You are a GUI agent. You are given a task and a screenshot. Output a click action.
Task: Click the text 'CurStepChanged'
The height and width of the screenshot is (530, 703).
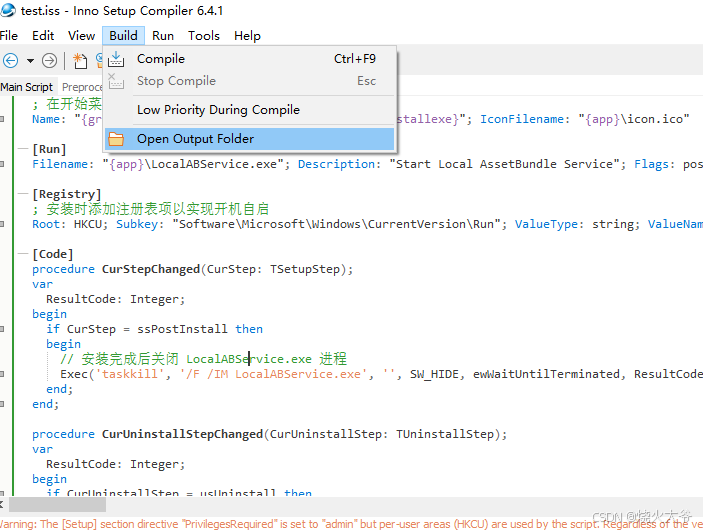point(151,269)
